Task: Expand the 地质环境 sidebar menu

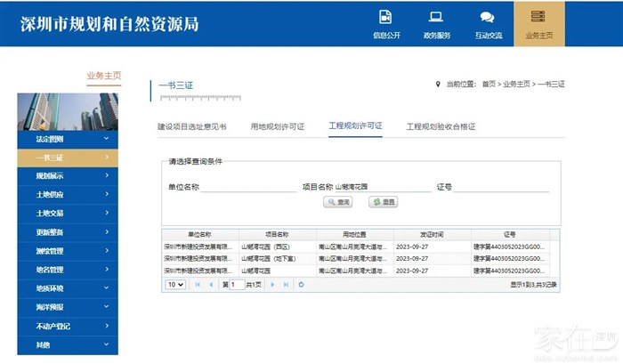Action: pos(67,288)
